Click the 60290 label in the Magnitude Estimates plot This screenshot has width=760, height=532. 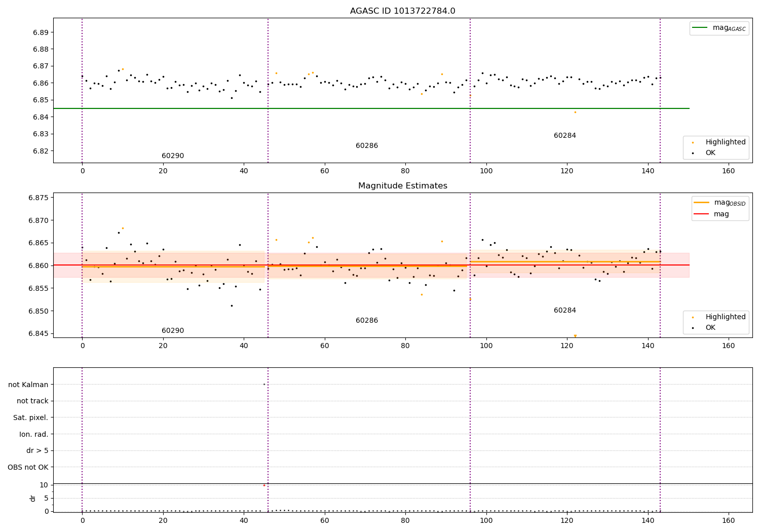(x=173, y=330)
